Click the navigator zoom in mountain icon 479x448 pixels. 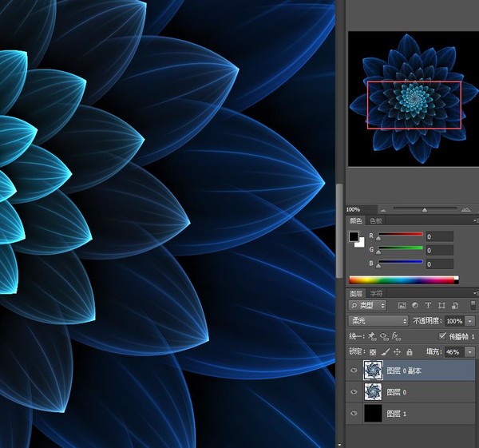[x=466, y=210]
